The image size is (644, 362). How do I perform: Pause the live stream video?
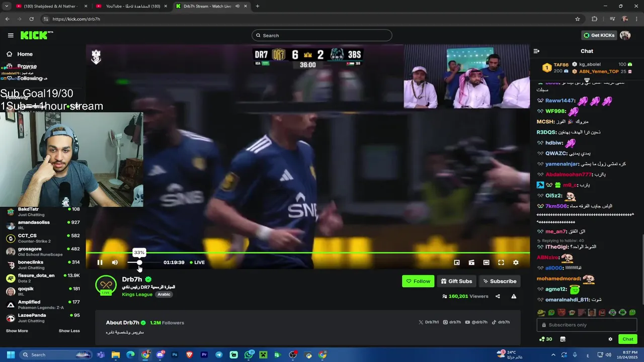(x=100, y=262)
